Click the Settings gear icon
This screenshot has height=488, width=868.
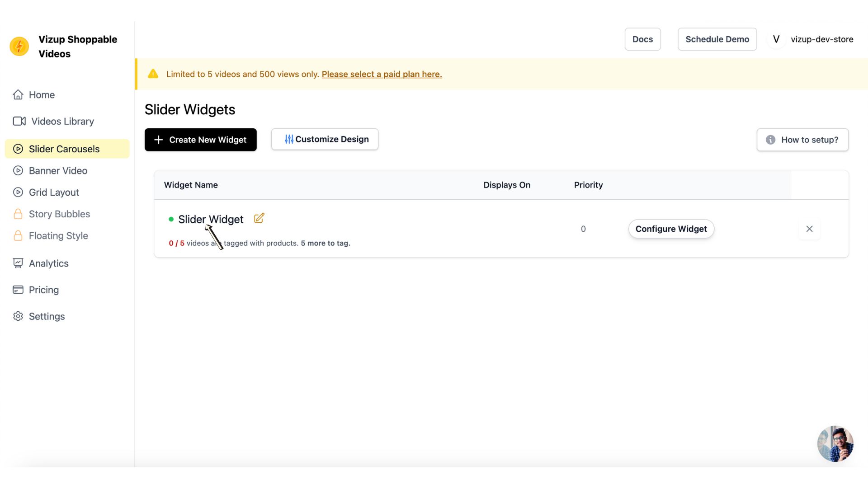click(x=18, y=316)
